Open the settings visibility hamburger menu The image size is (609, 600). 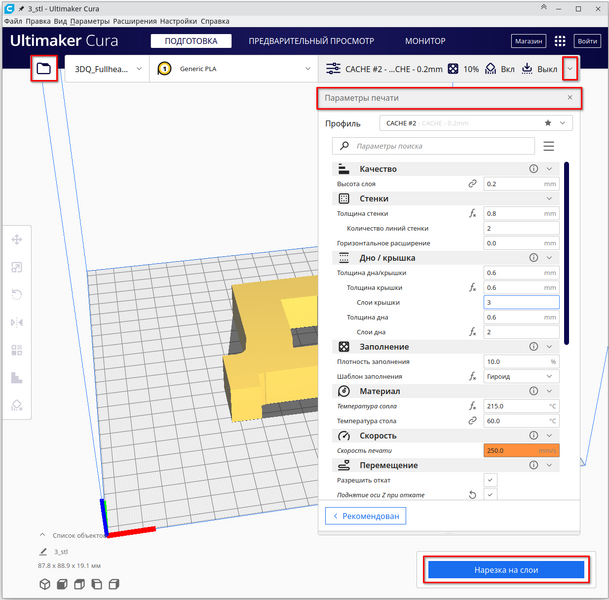click(x=548, y=146)
